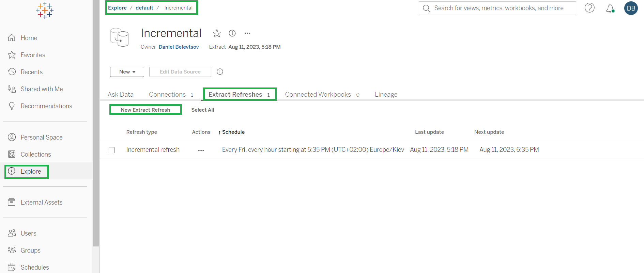
Task: Open the New dropdown button
Action: [127, 72]
